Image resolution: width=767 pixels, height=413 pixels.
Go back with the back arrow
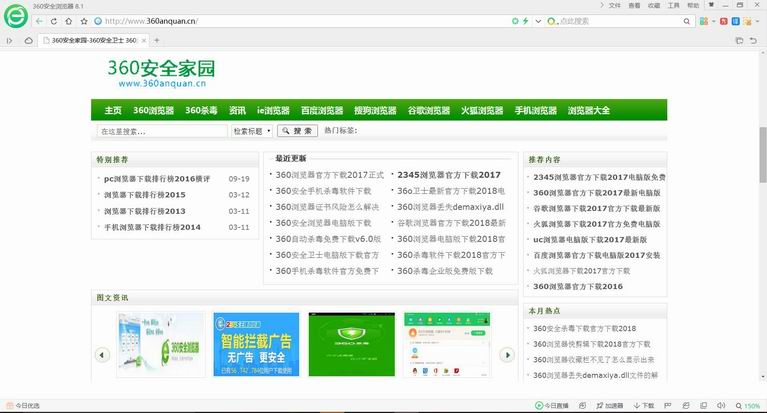pyautogui.click(x=39, y=21)
